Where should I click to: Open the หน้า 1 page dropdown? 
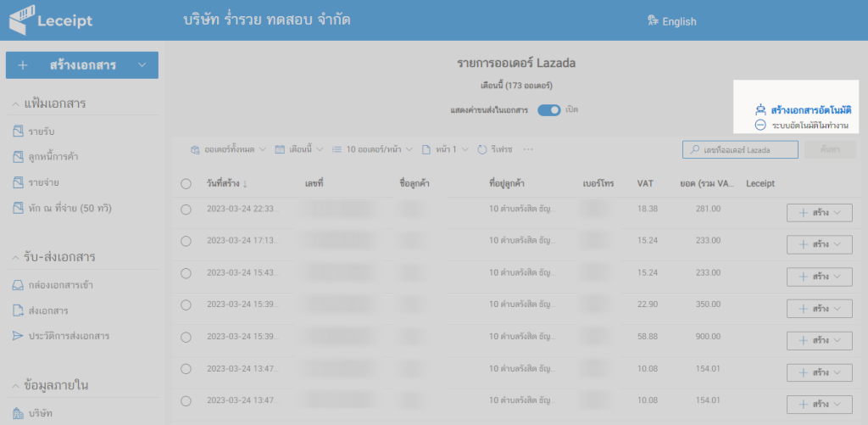tap(446, 149)
